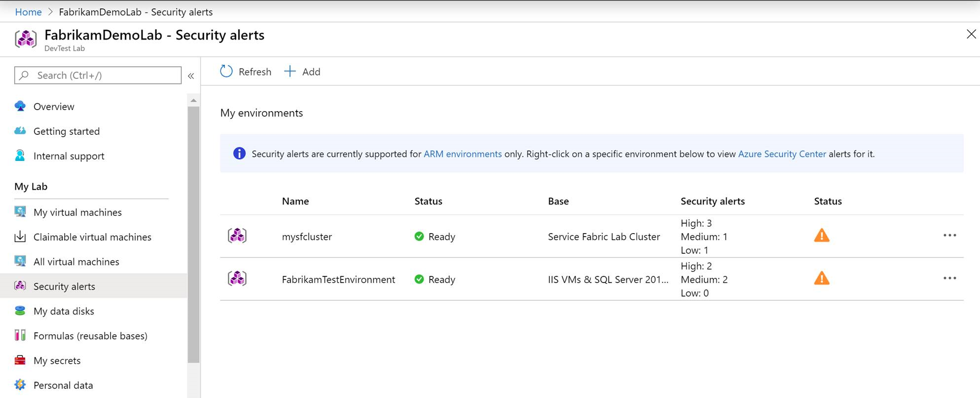Image resolution: width=980 pixels, height=398 pixels.
Task: Click the mysfcluster environment icon
Action: pyautogui.click(x=237, y=236)
